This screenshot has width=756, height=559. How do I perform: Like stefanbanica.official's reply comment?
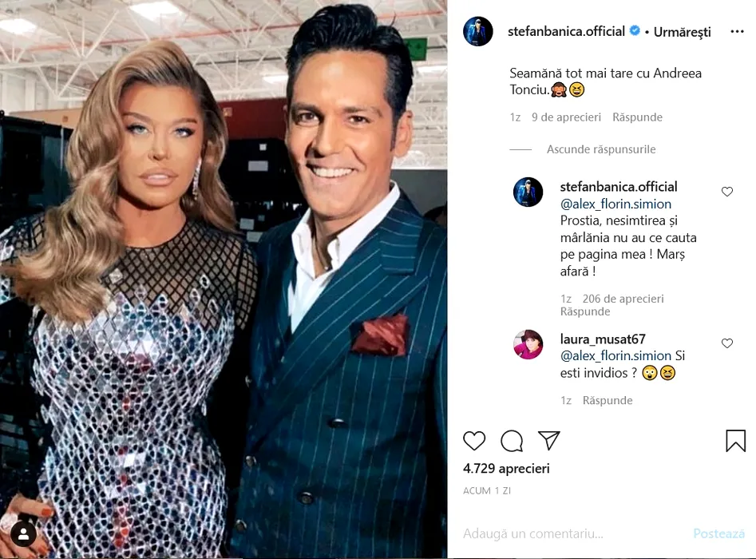click(x=727, y=192)
